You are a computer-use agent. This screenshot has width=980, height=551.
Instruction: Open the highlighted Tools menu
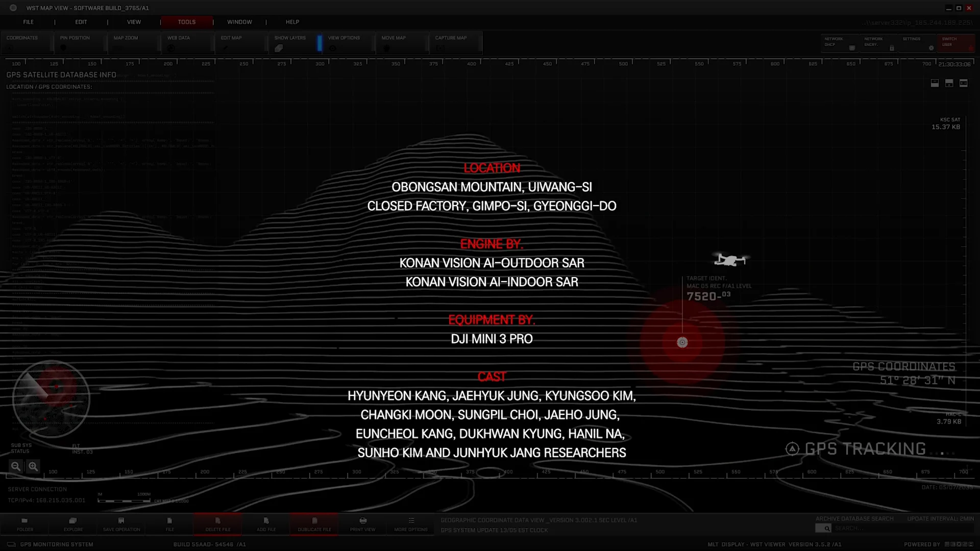tap(187, 22)
